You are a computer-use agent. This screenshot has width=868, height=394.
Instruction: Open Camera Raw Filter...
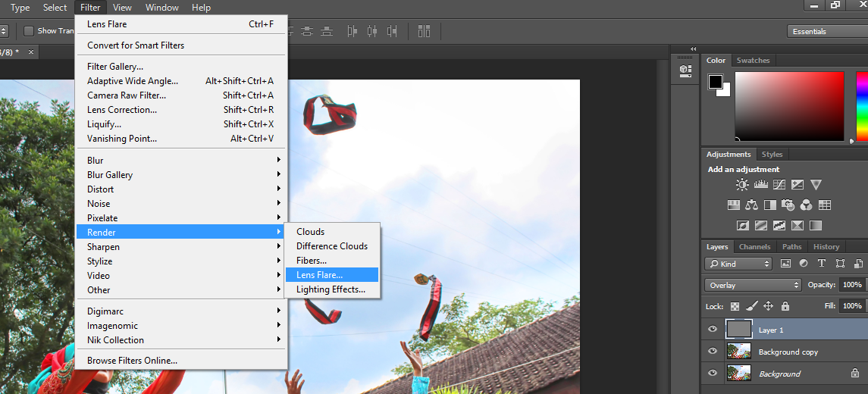tap(182, 95)
